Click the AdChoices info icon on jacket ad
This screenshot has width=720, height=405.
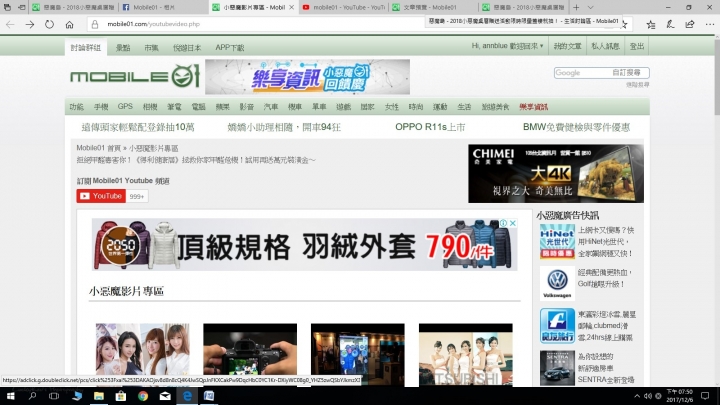[503, 223]
